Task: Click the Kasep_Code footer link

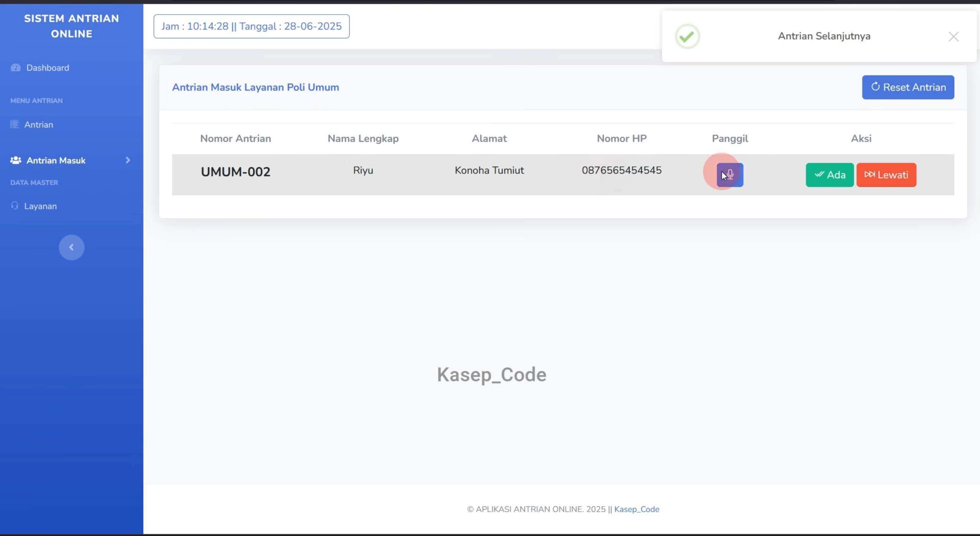Action: point(637,509)
